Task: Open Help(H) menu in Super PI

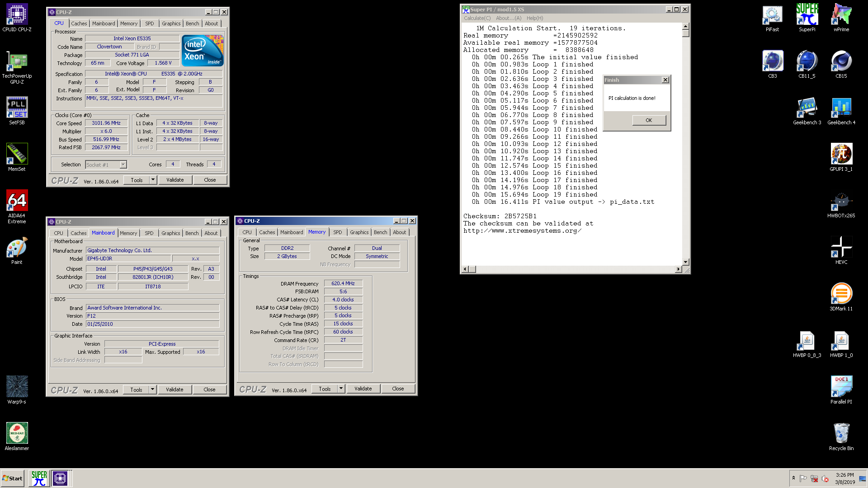Action: pyautogui.click(x=535, y=18)
